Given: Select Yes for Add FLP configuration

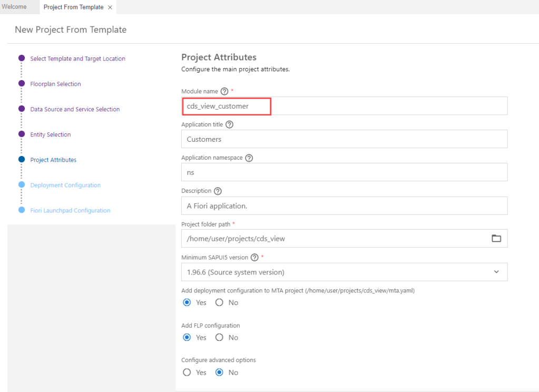Looking at the screenshot, I should [x=187, y=337].
